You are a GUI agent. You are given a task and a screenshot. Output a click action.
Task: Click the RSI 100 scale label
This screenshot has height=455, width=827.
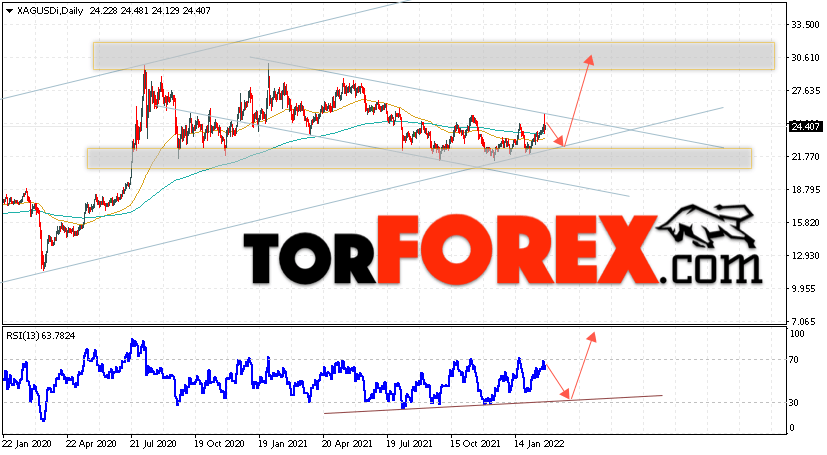[x=797, y=334]
